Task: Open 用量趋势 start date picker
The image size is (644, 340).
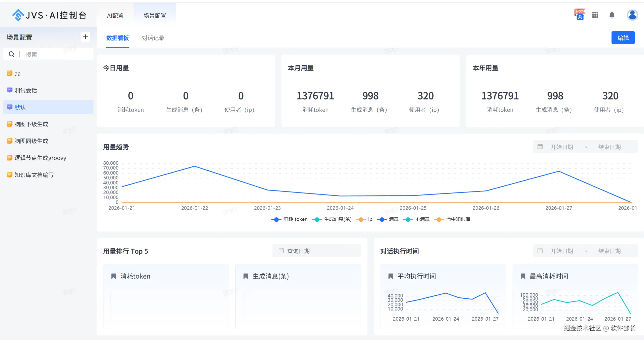Action: point(561,147)
